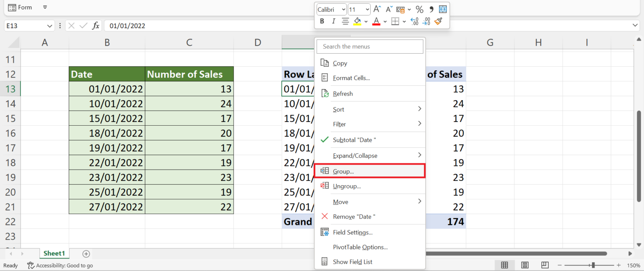Click the Search the menus field

(x=370, y=46)
